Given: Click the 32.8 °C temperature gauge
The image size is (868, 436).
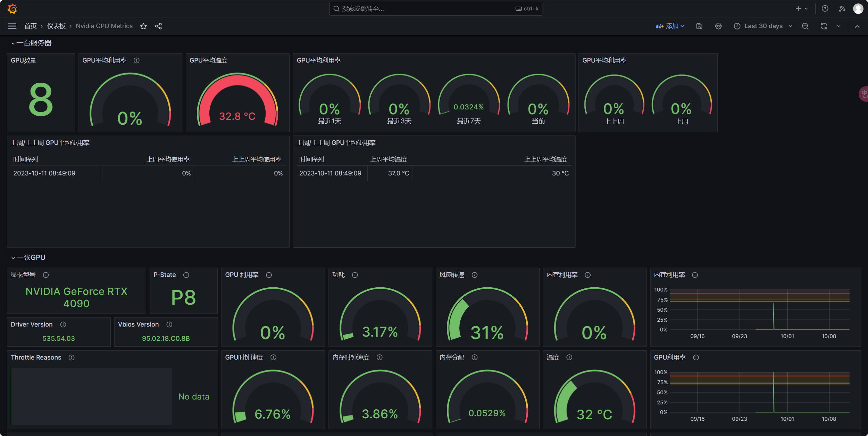Looking at the screenshot, I should click(237, 100).
